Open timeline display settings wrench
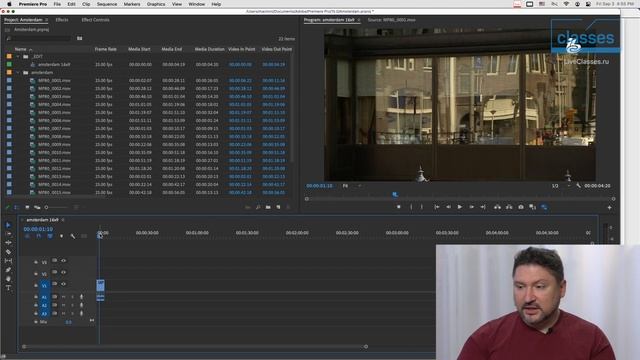This screenshot has width=640, height=360. pos(73,236)
